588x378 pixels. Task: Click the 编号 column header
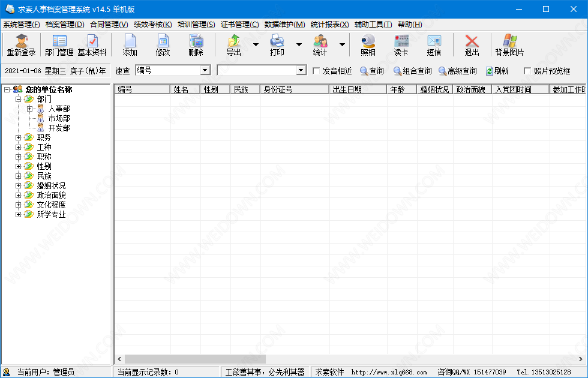pyautogui.click(x=142, y=89)
